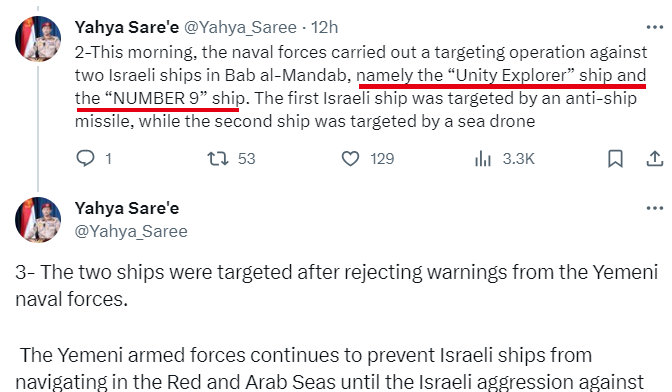Click the like count 129
The width and height of the screenshot is (672, 392).
coord(382,159)
